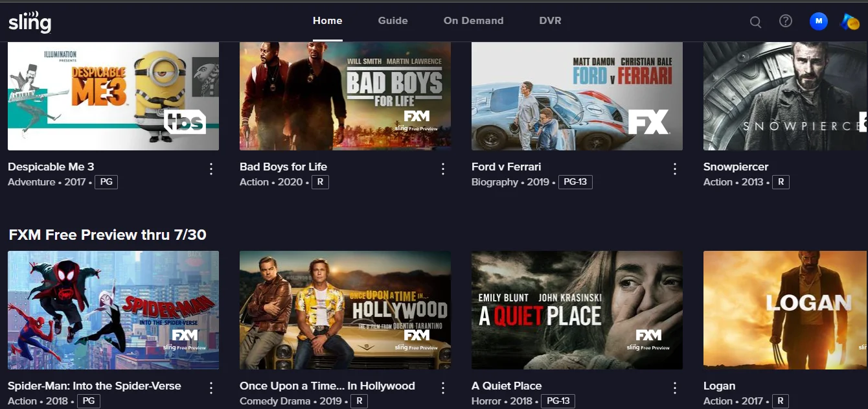This screenshot has height=409, width=868.
Task: Click the PG rating badge under Despicable Me 3
Action: [106, 182]
